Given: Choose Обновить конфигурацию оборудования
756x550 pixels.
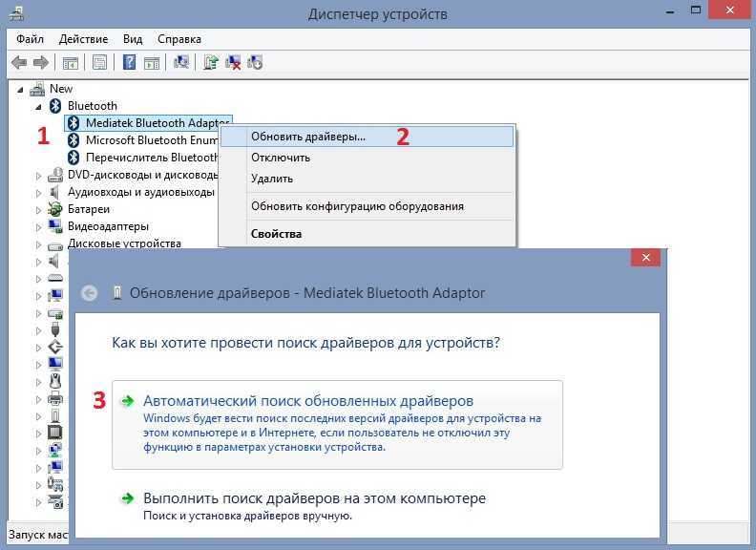Looking at the screenshot, I should [x=367, y=206].
